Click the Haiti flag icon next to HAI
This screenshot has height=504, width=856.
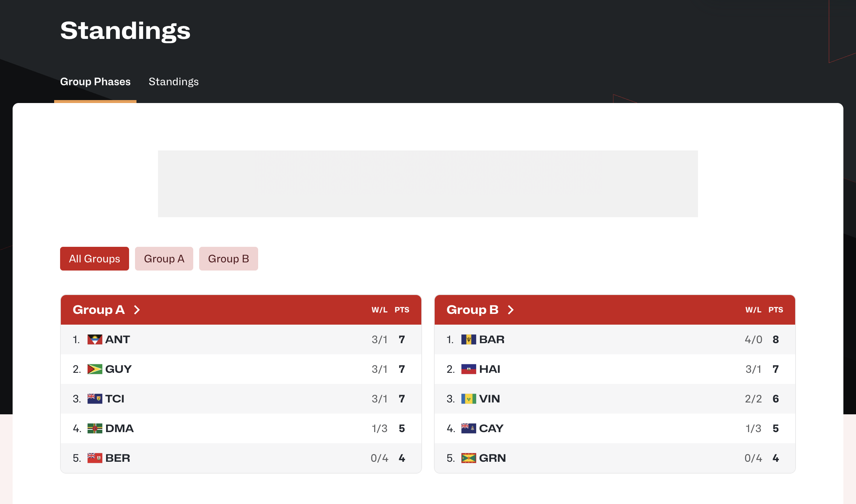[x=468, y=369]
